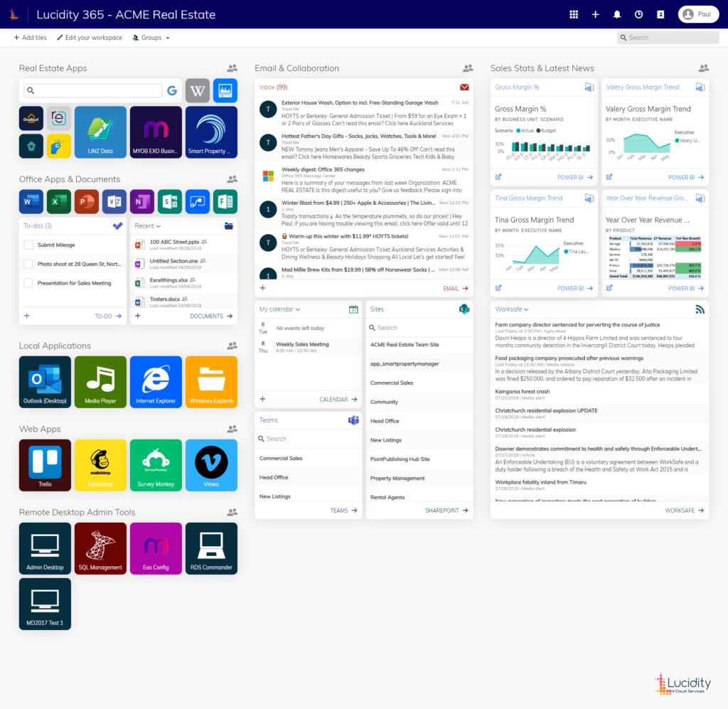This screenshot has width=728, height=709.
Task: Open the TO-DO link
Action: (108, 316)
